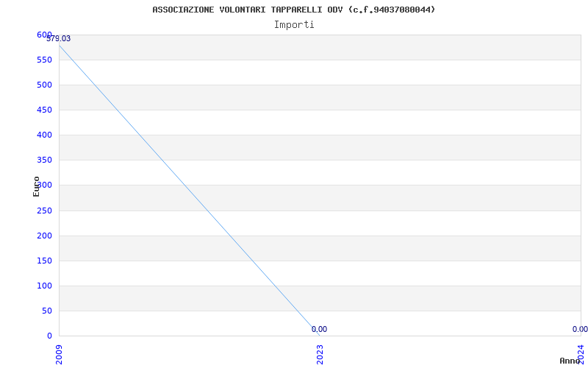The width and height of the screenshot is (588, 368).
Task: Click the blue descending data line
Action: (190, 191)
